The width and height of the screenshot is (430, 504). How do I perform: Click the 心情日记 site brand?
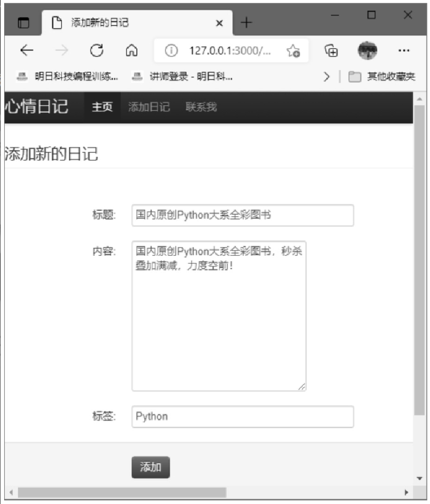(x=36, y=106)
